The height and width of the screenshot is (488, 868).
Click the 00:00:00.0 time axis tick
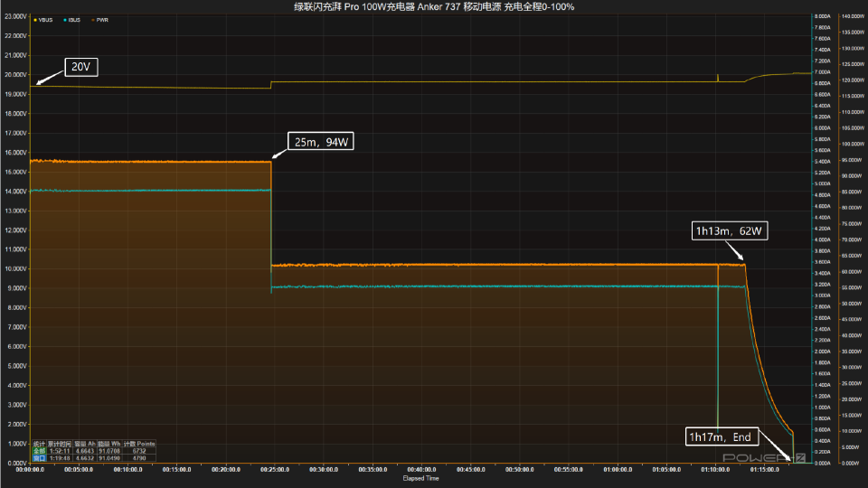pos(30,470)
